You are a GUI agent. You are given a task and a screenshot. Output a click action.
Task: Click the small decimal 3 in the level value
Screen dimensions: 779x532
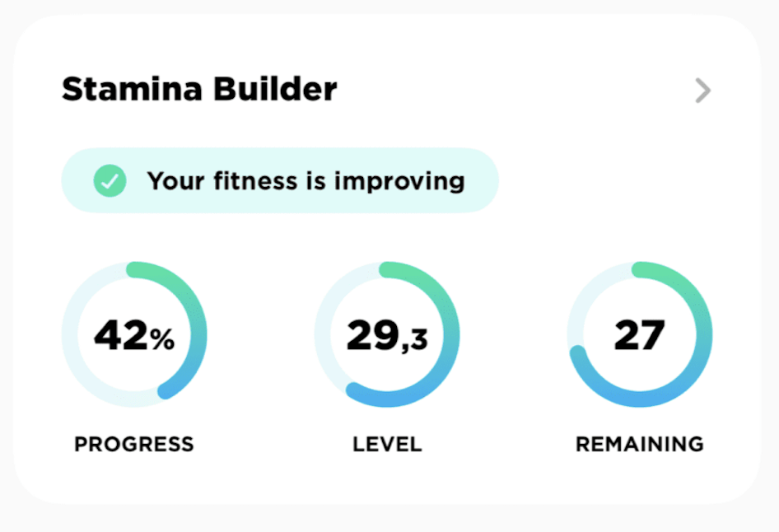point(419,340)
